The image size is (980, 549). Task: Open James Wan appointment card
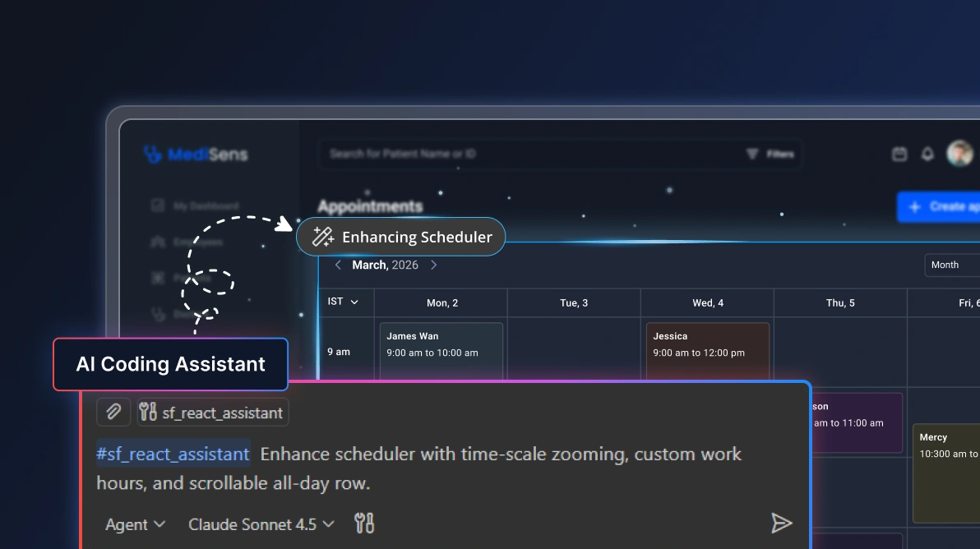441,351
